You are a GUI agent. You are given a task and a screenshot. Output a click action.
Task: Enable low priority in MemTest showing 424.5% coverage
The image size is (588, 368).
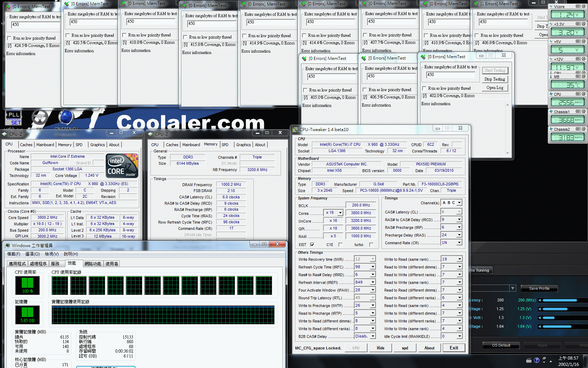tap(9, 38)
